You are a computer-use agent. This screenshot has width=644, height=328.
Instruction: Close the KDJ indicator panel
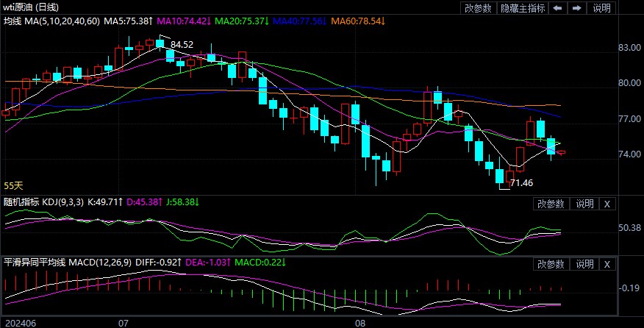[x=607, y=204]
